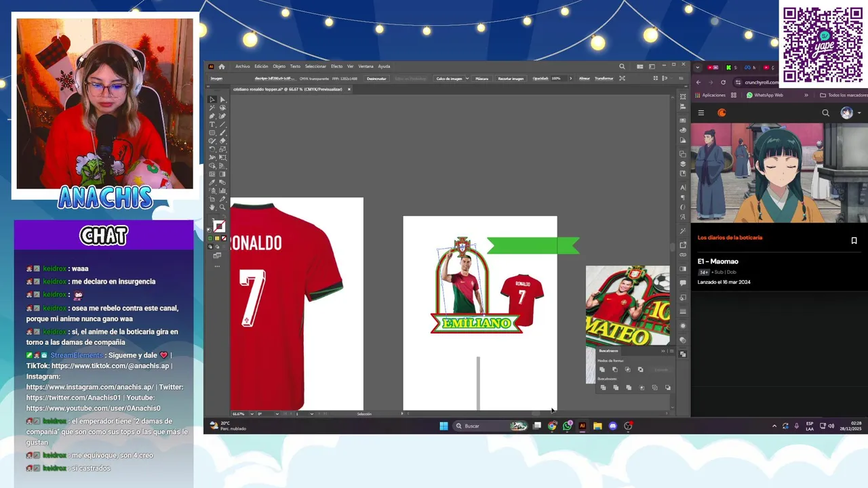The image size is (868, 488).
Task: Select the Direct Selection tool
Action: (x=222, y=100)
